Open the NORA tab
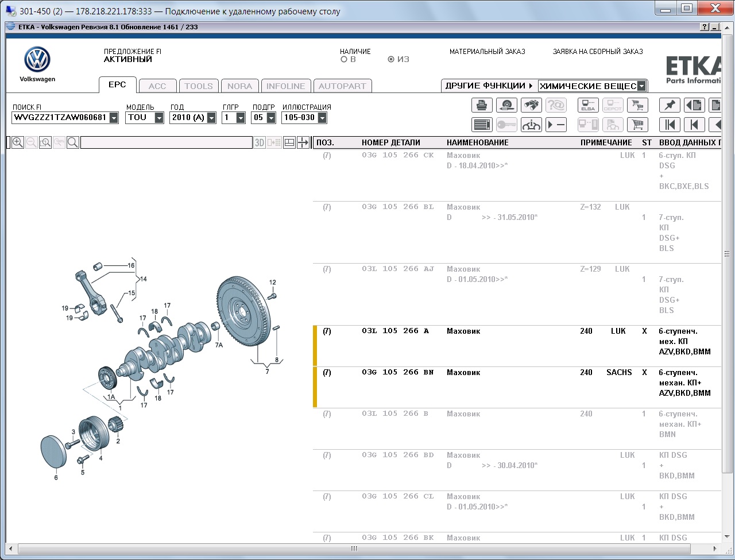The width and height of the screenshot is (735, 560). tap(239, 86)
